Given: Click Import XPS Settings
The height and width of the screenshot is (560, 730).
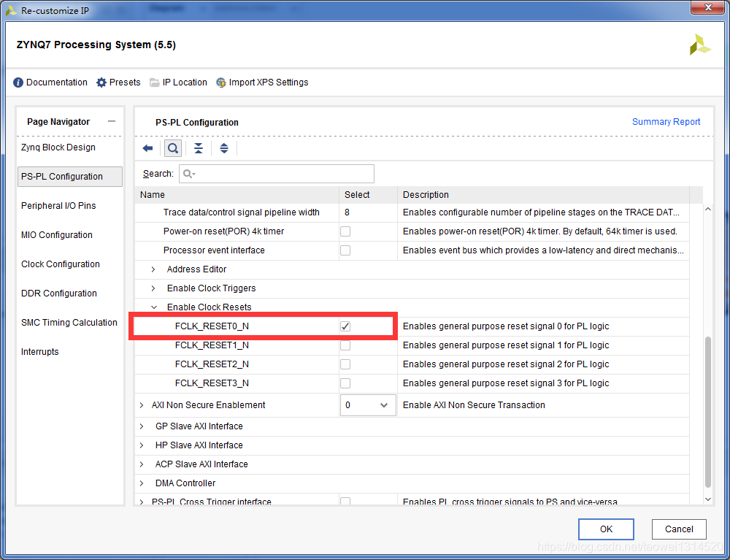Looking at the screenshot, I should click(x=261, y=83).
